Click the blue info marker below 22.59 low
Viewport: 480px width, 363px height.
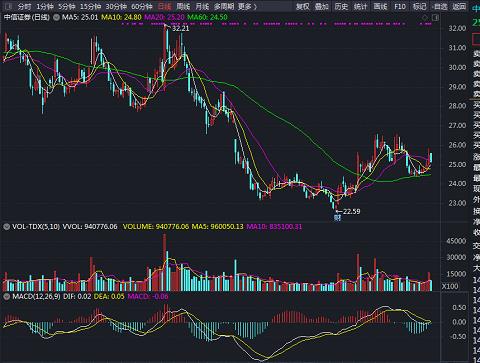coord(338,218)
